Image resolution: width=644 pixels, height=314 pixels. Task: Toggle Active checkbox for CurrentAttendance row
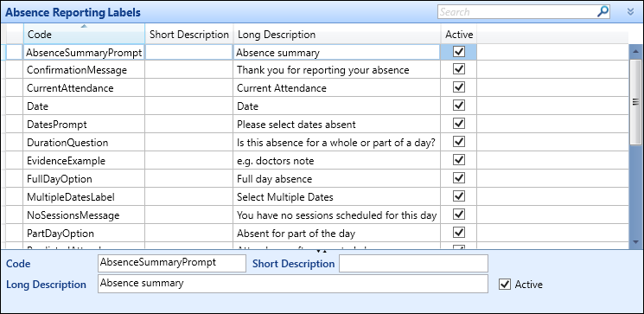click(459, 87)
